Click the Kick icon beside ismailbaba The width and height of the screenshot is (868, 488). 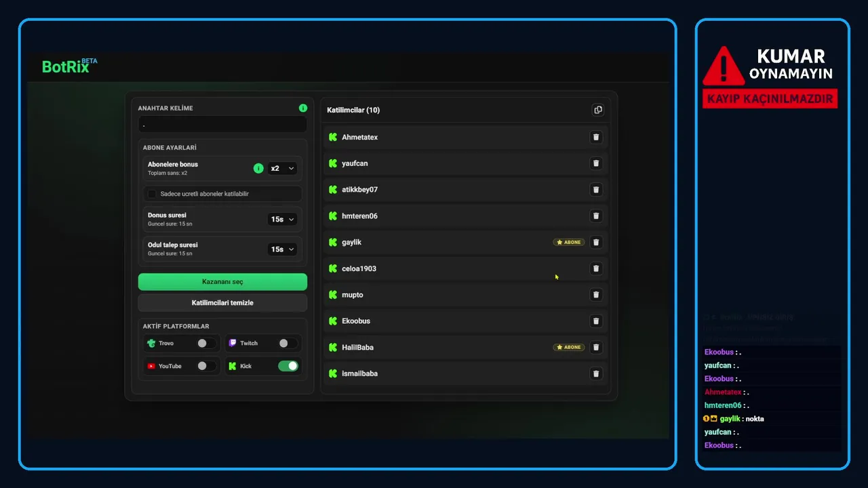(x=333, y=373)
